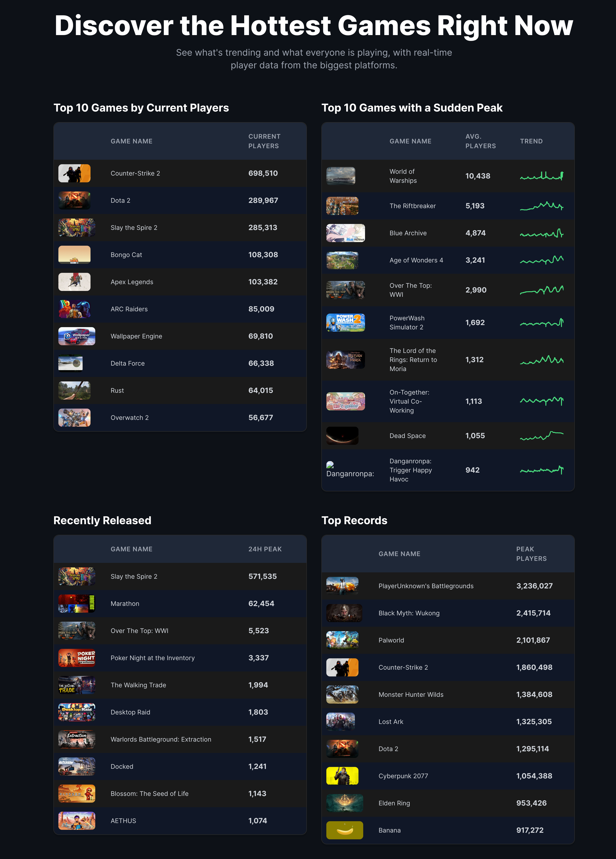616x859 pixels.
Task: Open the Apex Legends game link
Action: 132,282
